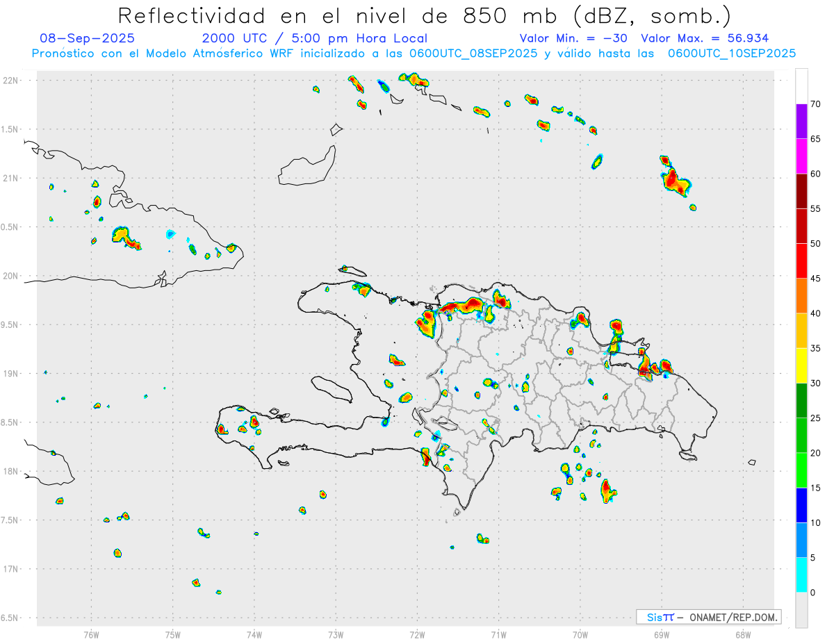Screen dimensions: 834x644
Task: Click the magenta 60–65 dBZ color bar segment
Action: (x=801, y=156)
